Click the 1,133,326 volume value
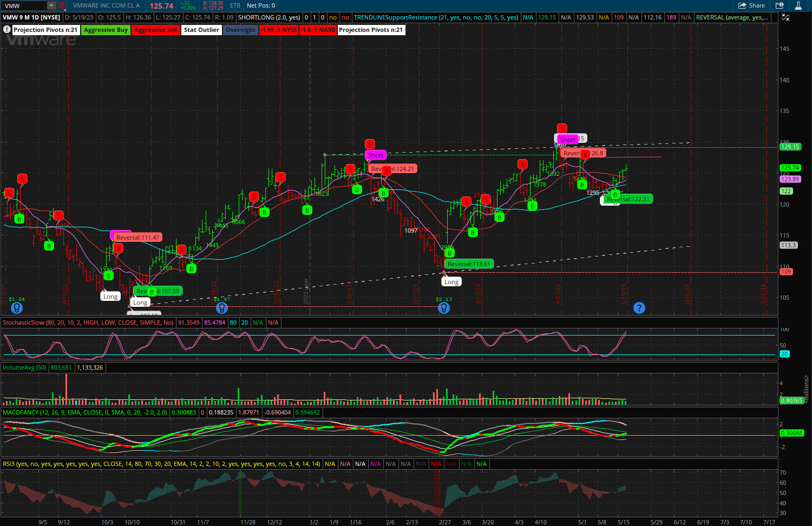Viewport: 812px width, 526px height. tap(90, 367)
